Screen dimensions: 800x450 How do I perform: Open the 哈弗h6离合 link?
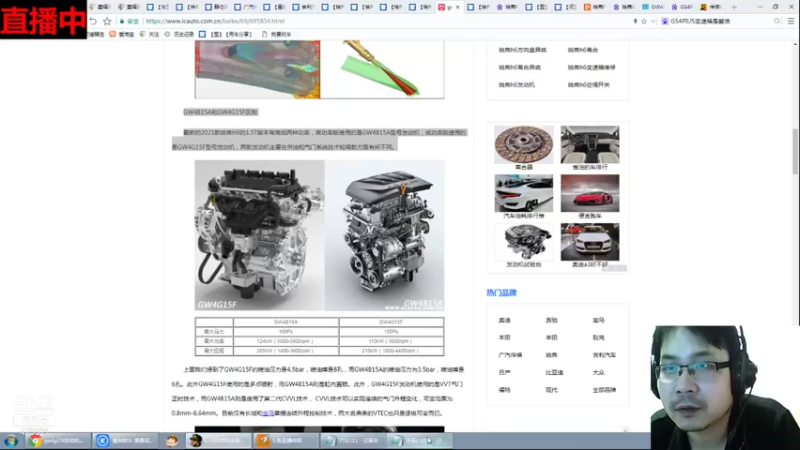[x=583, y=50]
